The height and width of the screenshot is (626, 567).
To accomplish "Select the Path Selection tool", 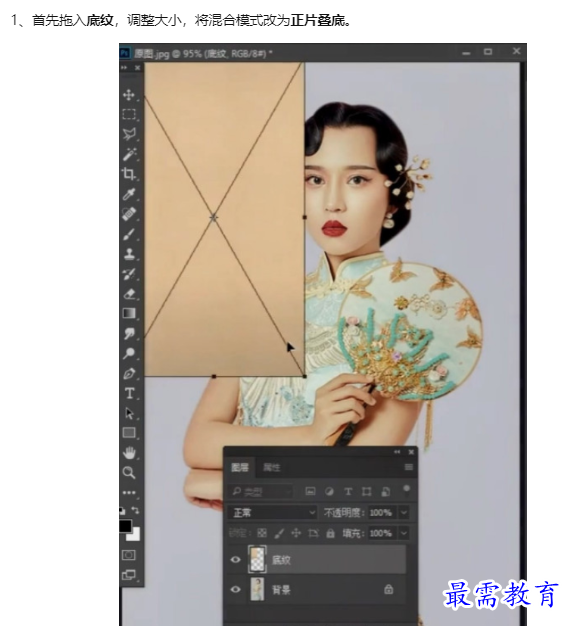I will pyautogui.click(x=129, y=413).
